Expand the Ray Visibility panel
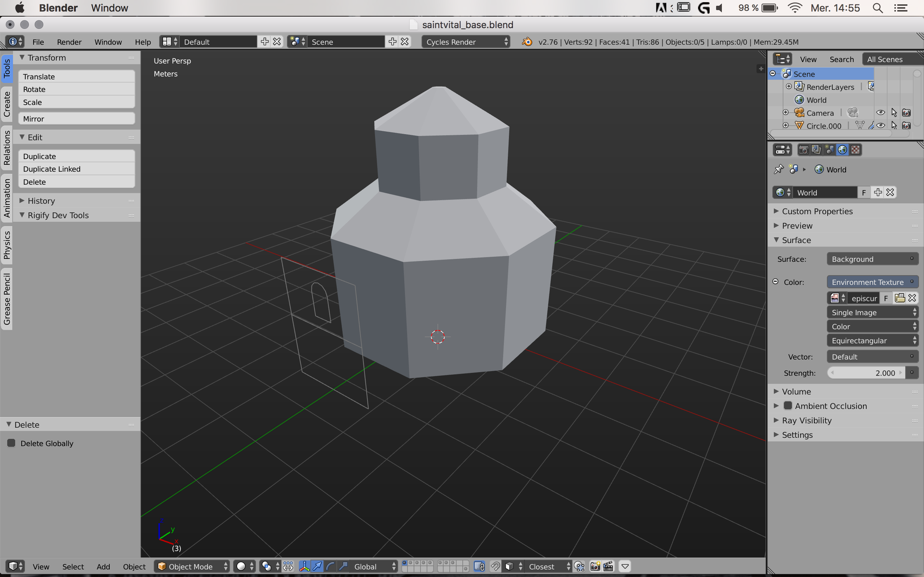 (x=806, y=420)
